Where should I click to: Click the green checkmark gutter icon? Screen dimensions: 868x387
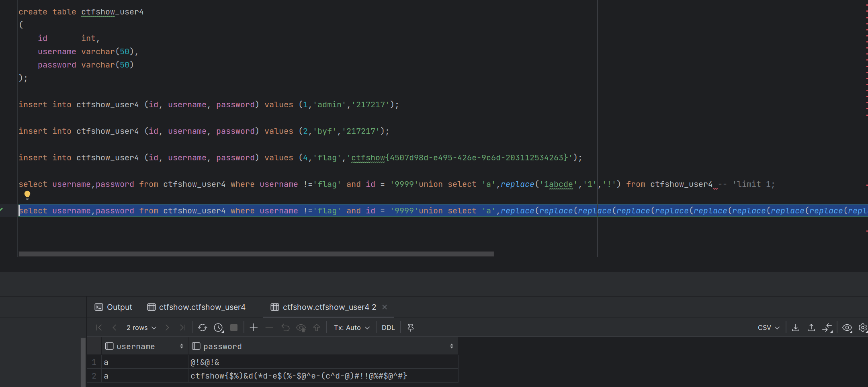coord(2,210)
